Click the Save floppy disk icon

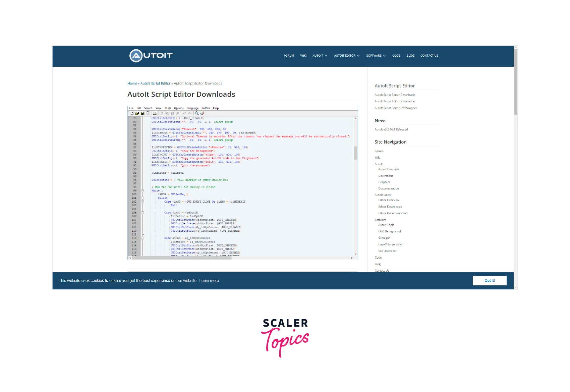(x=142, y=113)
